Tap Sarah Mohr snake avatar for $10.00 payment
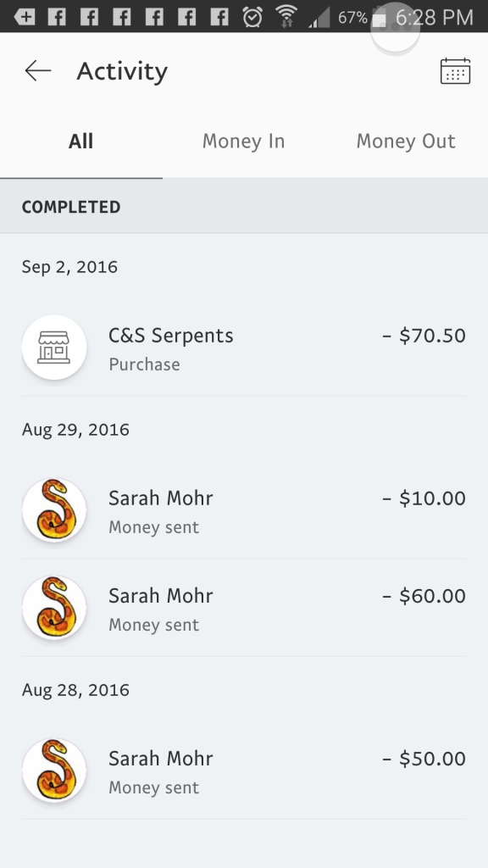Image resolution: width=488 pixels, height=868 pixels. (54, 509)
